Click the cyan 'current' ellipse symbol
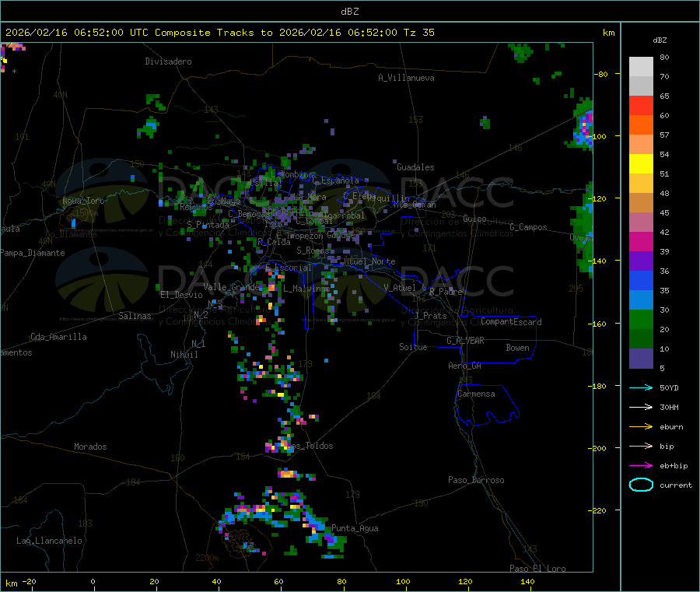This screenshot has width=700, height=592. pos(641,485)
